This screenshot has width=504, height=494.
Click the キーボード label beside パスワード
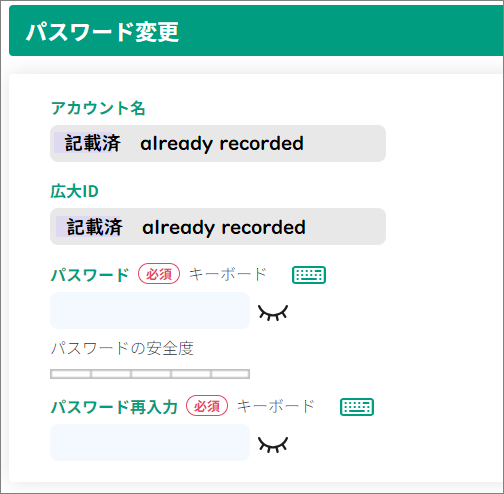tap(228, 274)
